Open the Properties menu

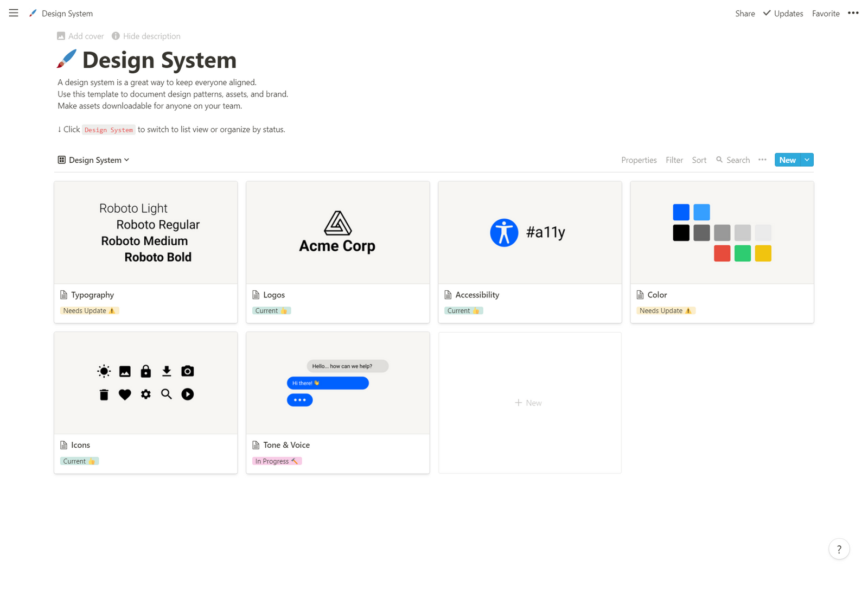(x=639, y=160)
